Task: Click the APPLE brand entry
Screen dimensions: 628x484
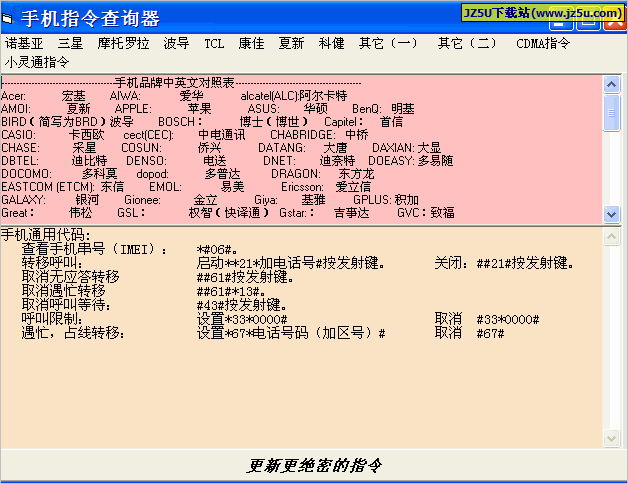Action: [x=163, y=109]
